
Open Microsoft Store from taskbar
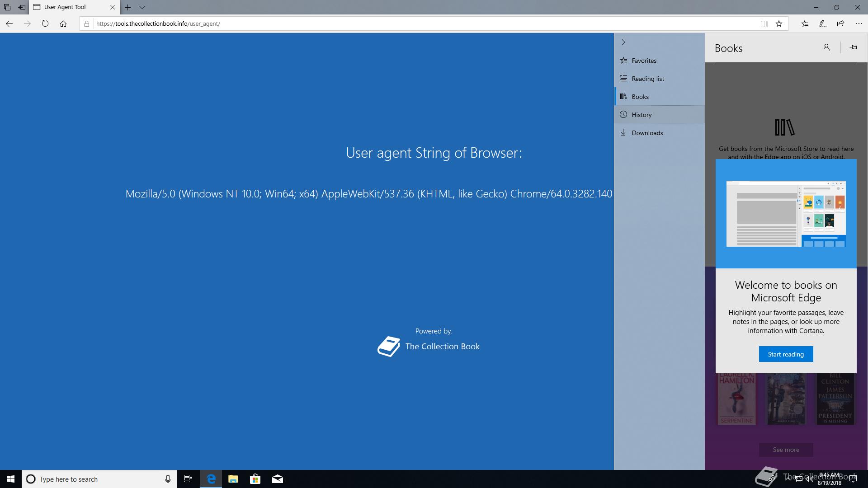(255, 479)
